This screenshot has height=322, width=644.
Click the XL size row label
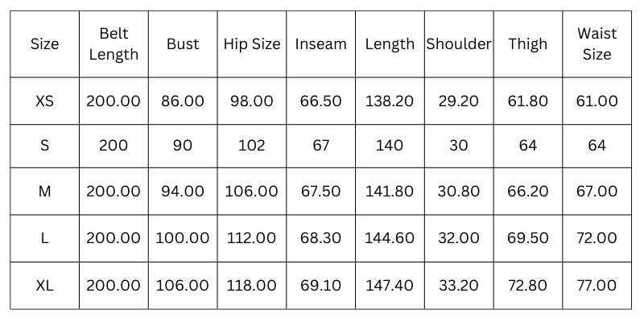(x=45, y=286)
